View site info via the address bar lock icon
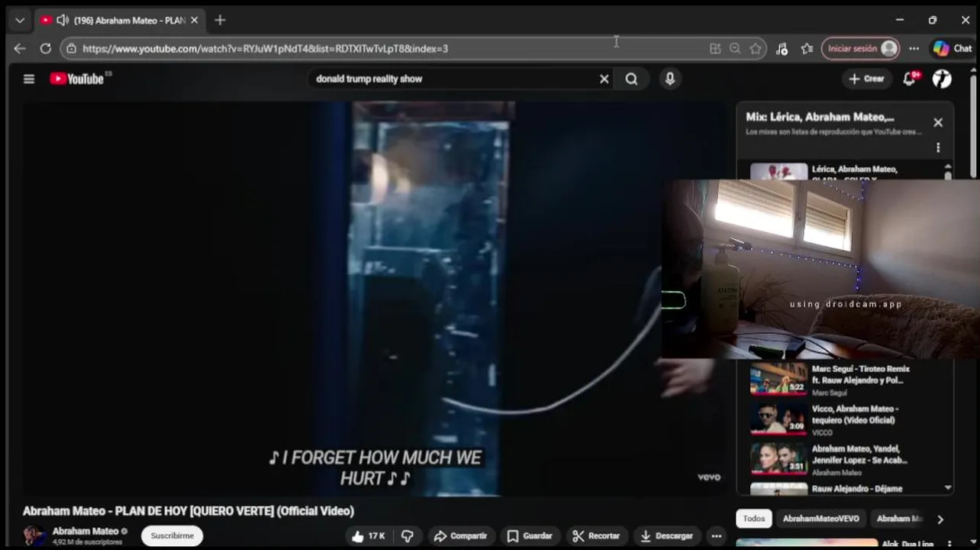 coord(71,48)
